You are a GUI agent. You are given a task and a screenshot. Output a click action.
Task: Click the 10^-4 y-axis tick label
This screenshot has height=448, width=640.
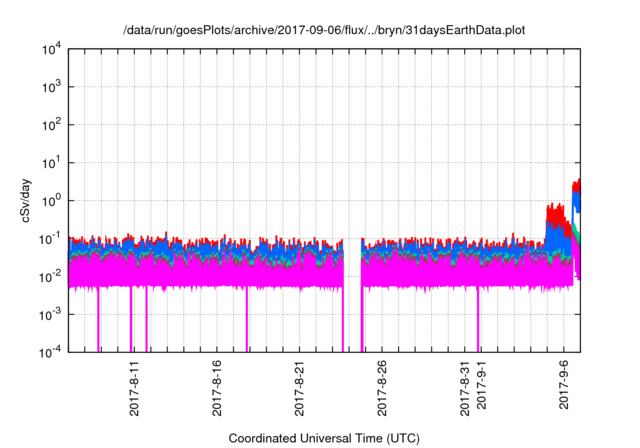coord(51,352)
